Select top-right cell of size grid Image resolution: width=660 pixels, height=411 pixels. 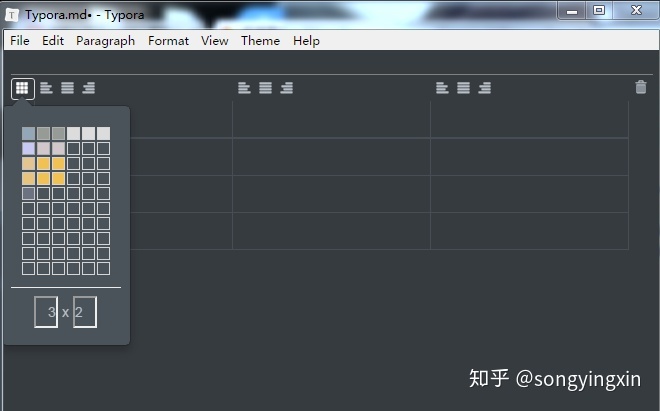(104, 133)
